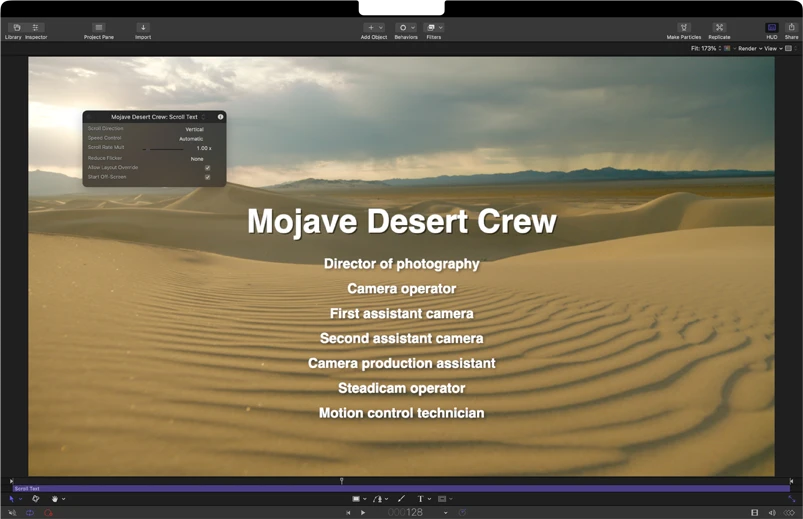Viewport: 803px width, 519px height.
Task: Click the First assistant camera line
Action: (402, 314)
